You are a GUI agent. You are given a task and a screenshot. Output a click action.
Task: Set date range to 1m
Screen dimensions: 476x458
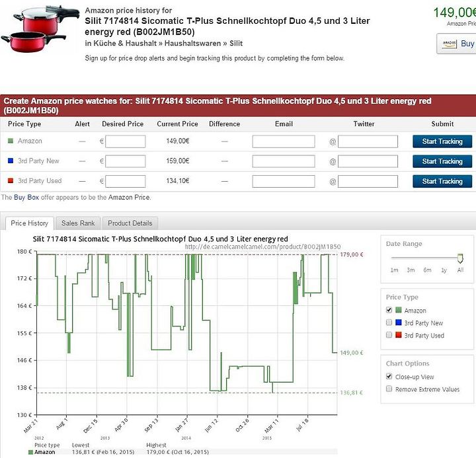click(x=394, y=270)
